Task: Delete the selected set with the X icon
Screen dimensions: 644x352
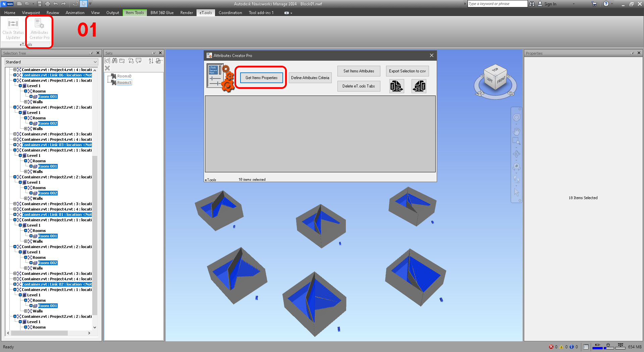Action: pyautogui.click(x=107, y=68)
